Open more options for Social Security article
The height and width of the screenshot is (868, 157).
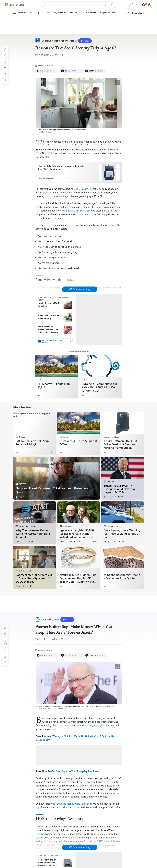(x=5, y=80)
